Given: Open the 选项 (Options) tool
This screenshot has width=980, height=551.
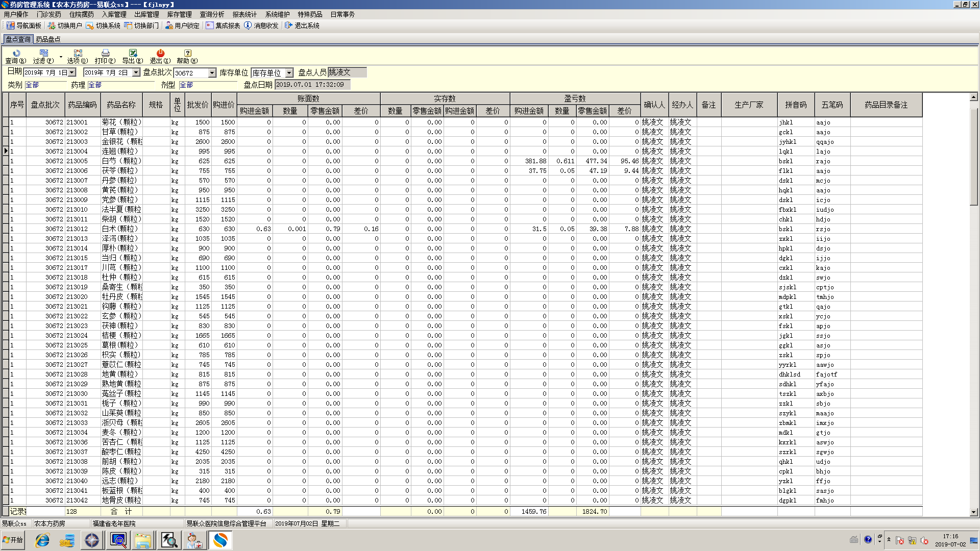Looking at the screenshot, I should click(78, 54).
